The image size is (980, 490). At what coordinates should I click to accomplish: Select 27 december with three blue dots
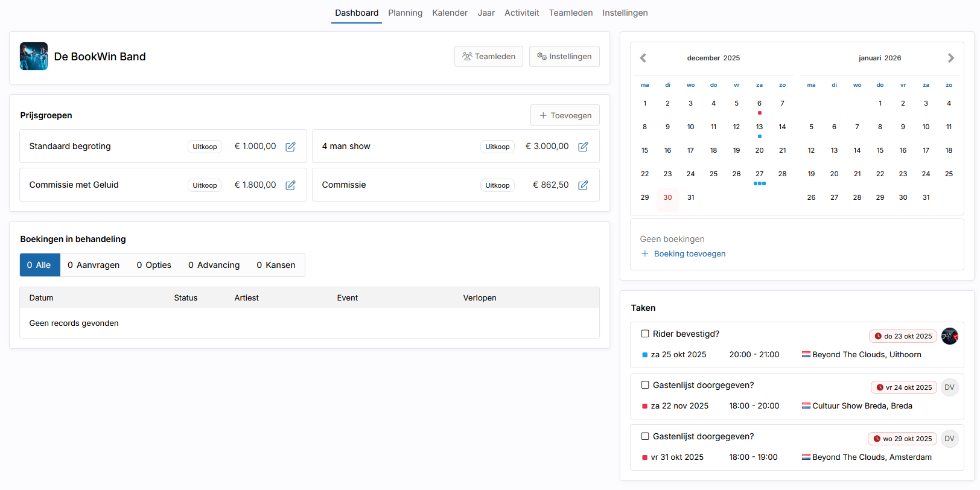(x=759, y=174)
